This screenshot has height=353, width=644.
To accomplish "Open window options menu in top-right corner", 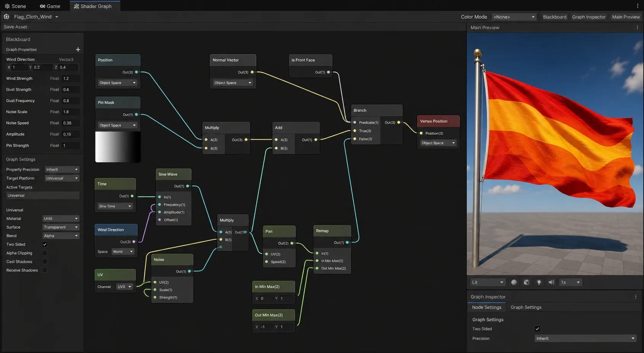I will pos(638,6).
